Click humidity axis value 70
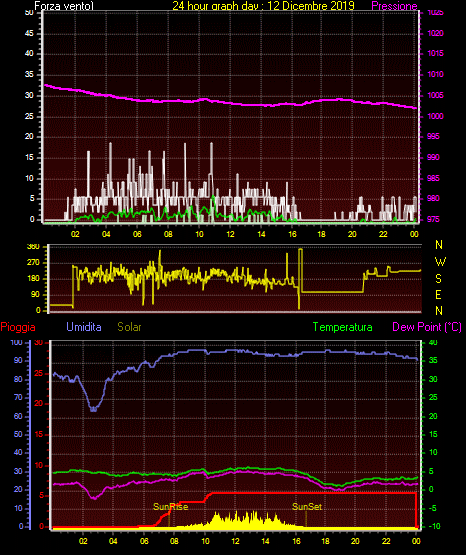The width and height of the screenshot is (466, 555). click(x=18, y=397)
